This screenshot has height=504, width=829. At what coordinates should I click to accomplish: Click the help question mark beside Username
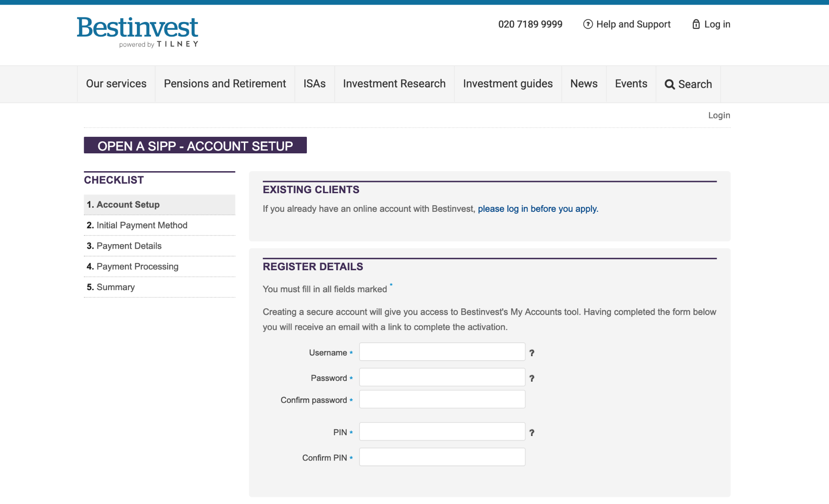pos(532,353)
